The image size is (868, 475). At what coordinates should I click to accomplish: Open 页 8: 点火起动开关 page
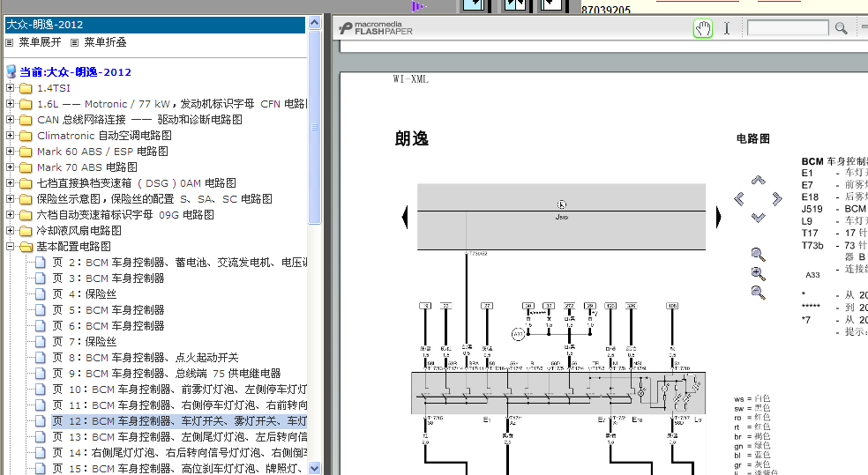coord(146,358)
